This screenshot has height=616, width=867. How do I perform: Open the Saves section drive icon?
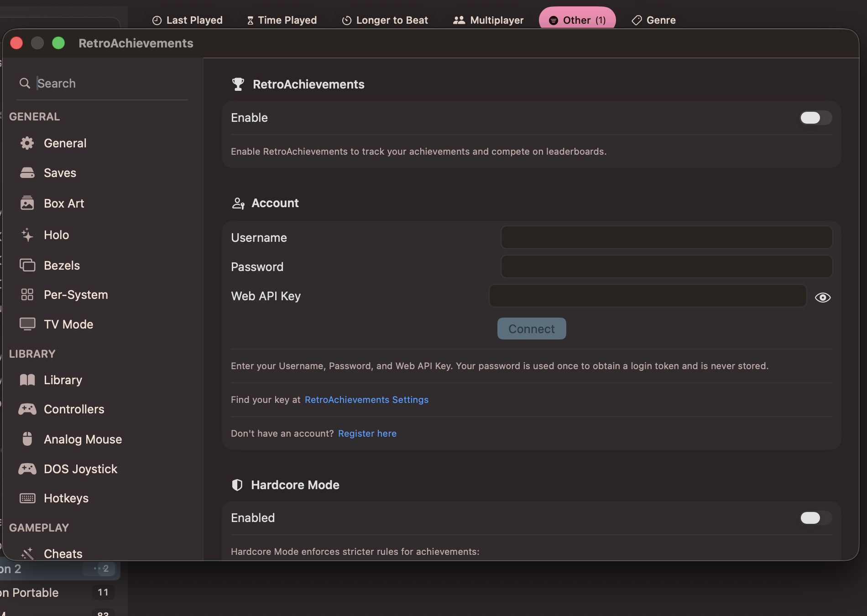point(27,173)
